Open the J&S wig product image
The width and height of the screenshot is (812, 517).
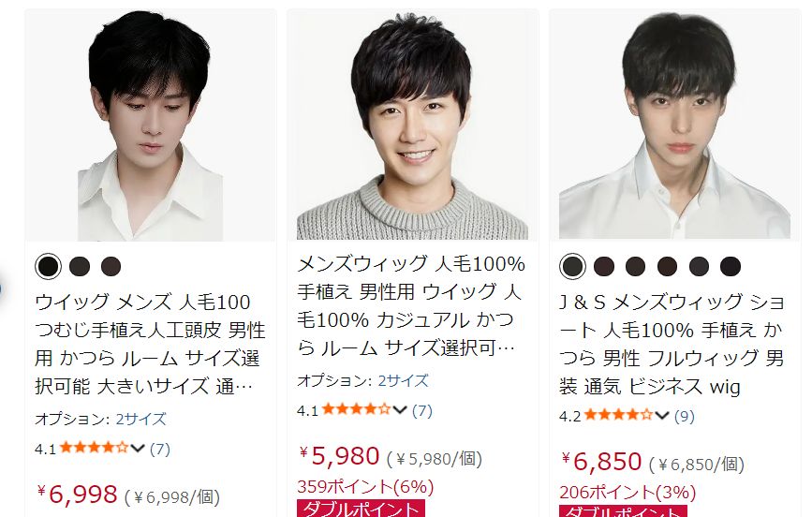[674, 126]
